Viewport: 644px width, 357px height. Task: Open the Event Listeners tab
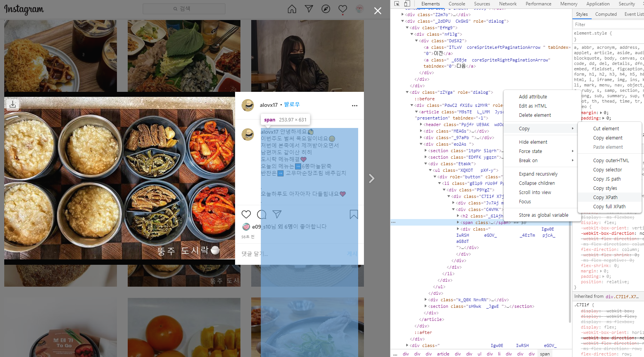[634, 14]
